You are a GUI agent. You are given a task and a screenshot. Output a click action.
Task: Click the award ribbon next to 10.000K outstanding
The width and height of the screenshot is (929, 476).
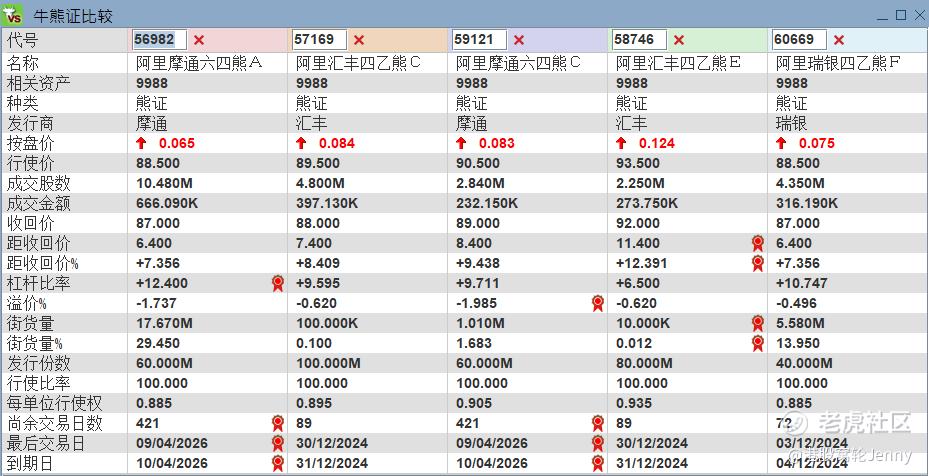point(758,323)
